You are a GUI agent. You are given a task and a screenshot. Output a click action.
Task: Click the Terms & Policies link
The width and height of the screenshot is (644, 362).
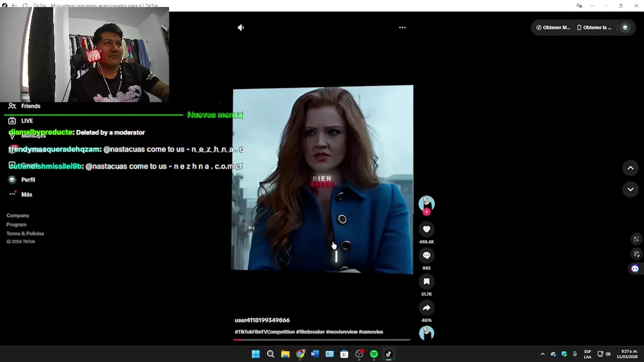coord(25,234)
